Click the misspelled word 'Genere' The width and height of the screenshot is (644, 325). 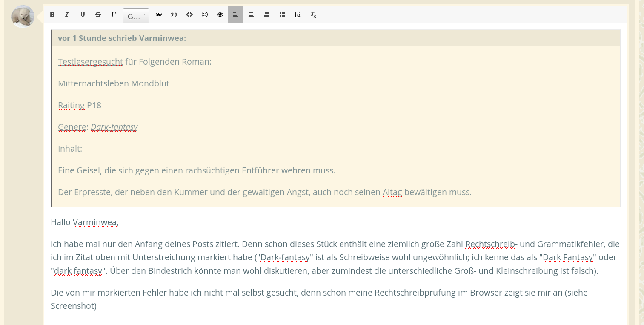(72, 127)
